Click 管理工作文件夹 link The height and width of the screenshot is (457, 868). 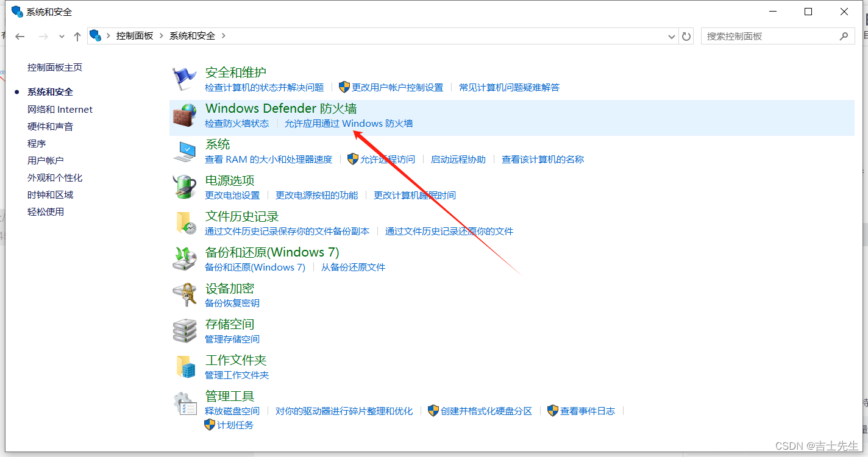click(x=237, y=375)
